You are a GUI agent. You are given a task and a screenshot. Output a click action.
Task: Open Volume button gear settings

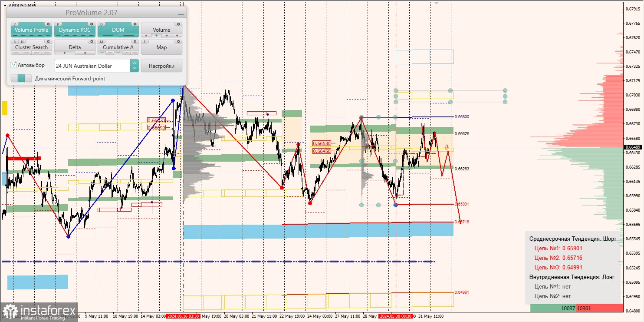[x=178, y=24]
